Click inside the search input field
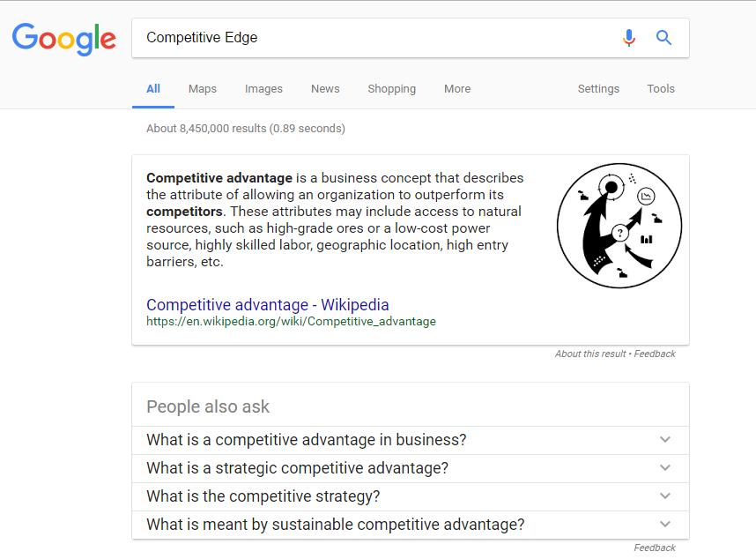 coord(352,38)
